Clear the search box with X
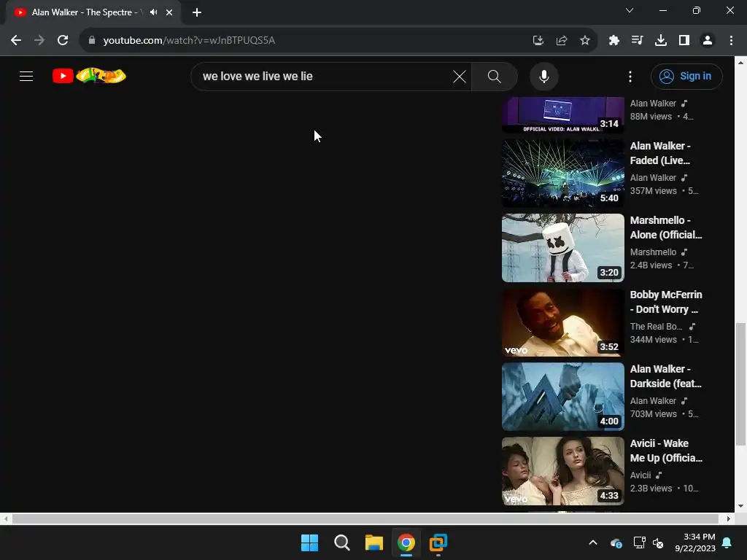The height and width of the screenshot is (560, 747). tap(460, 76)
